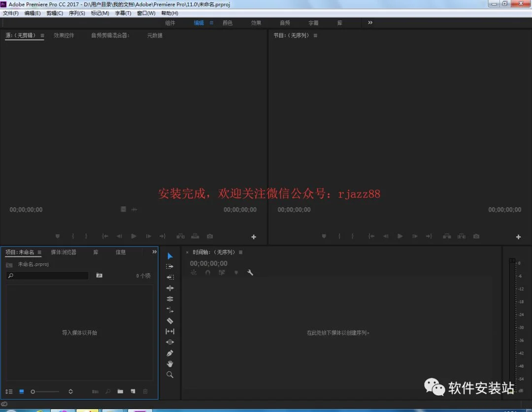This screenshot has height=412, width=532.
Task: Add marker in Program monitor
Action: (324, 236)
